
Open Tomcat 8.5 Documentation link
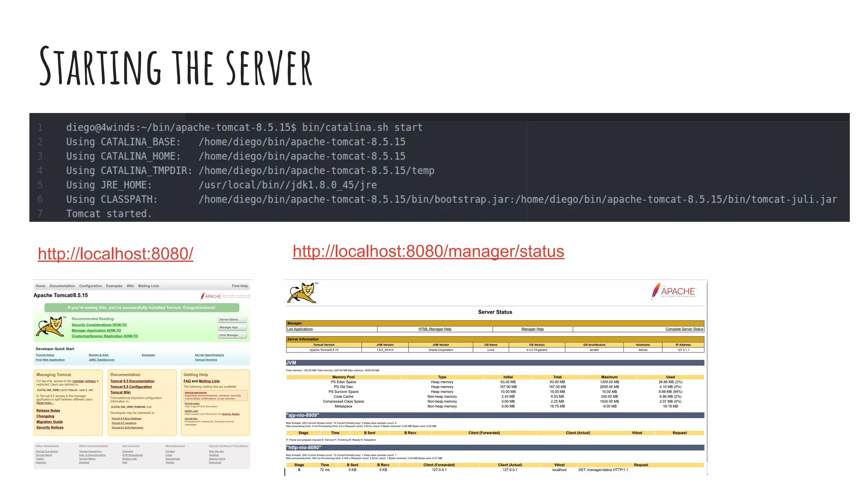point(132,381)
